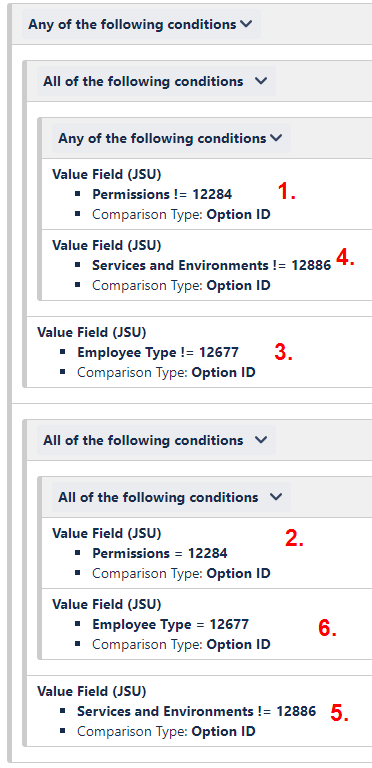
Task: Click Value Field (JSU) heading above Permissions = 12284
Action: coord(107,533)
